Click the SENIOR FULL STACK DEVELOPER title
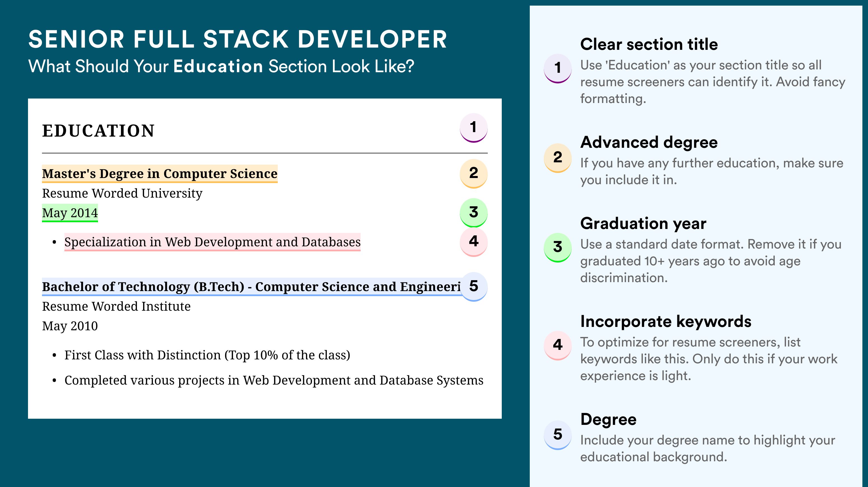This screenshot has width=868, height=487. click(237, 39)
